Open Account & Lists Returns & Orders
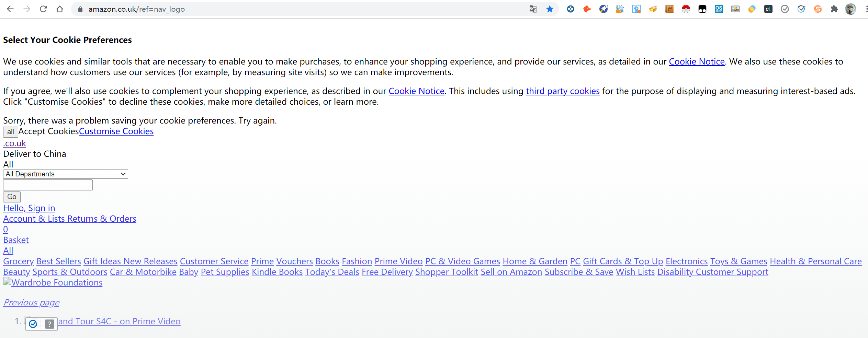This screenshot has width=868, height=338. coord(70,219)
